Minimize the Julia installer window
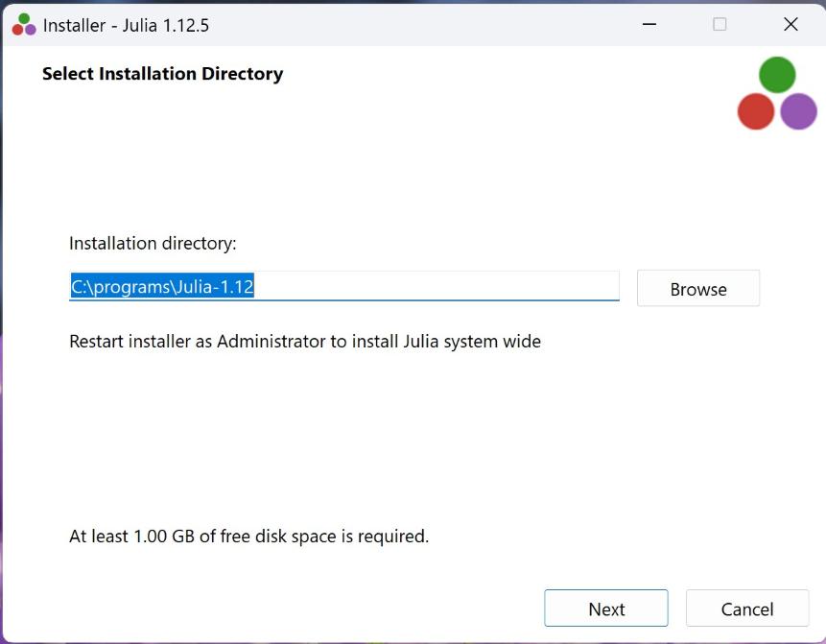826x644 pixels. 649,25
